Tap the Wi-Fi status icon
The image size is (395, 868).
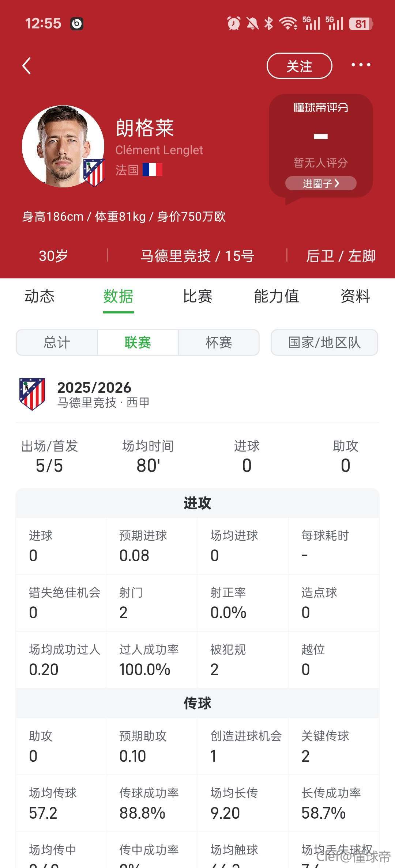point(288,24)
